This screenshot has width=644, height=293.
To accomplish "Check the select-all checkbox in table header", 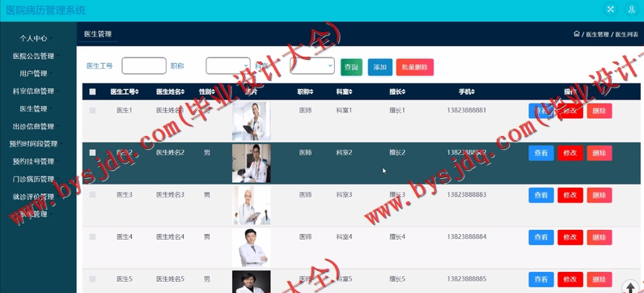I will point(92,92).
